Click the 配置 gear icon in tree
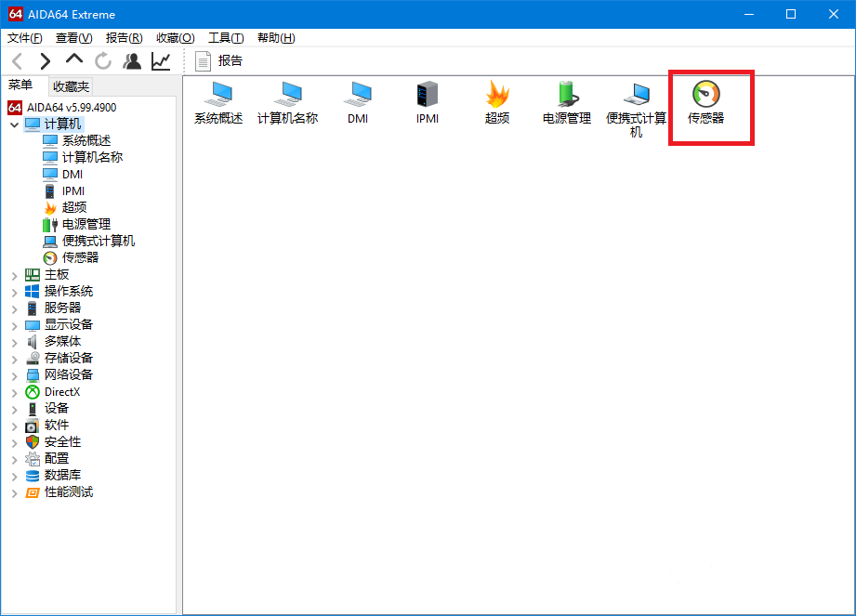This screenshot has width=856, height=616. pos(33,458)
